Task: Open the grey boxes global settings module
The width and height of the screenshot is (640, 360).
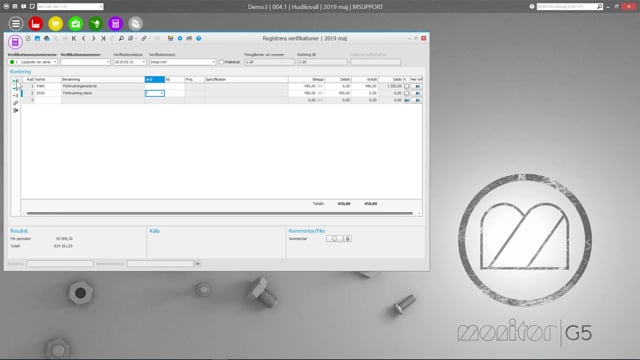Action: click(136, 24)
